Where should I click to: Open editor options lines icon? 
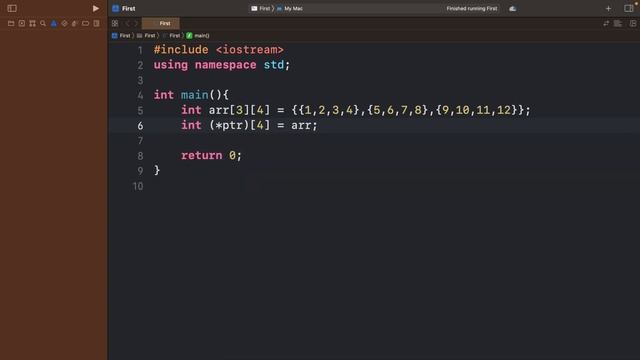618,24
